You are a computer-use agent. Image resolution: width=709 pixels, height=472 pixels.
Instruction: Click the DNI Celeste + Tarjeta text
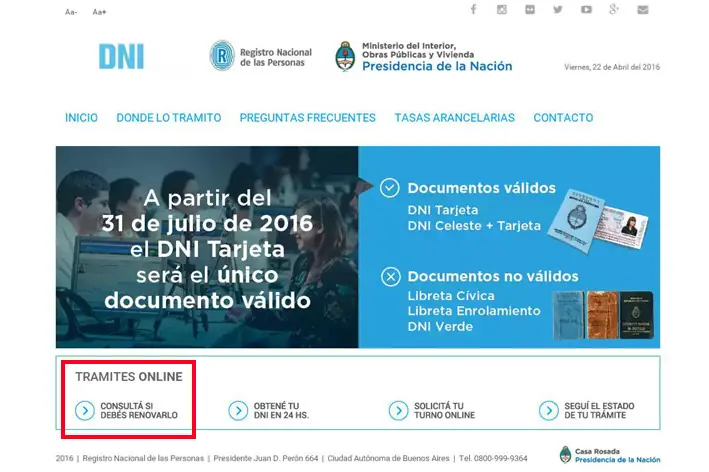click(x=474, y=226)
